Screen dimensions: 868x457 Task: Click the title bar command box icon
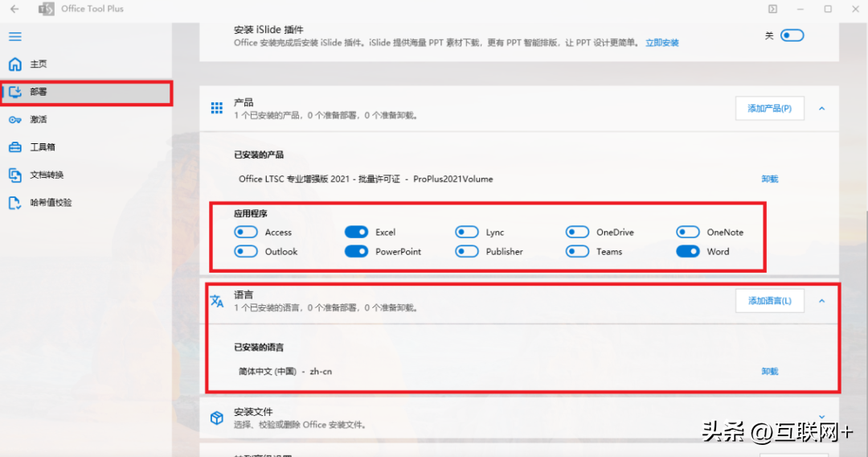coord(772,9)
